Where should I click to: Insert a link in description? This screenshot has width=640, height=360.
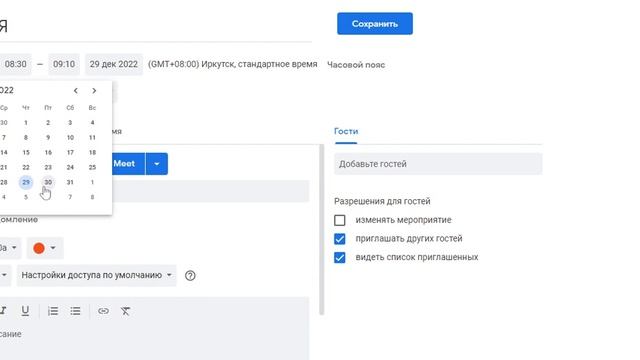point(103,311)
